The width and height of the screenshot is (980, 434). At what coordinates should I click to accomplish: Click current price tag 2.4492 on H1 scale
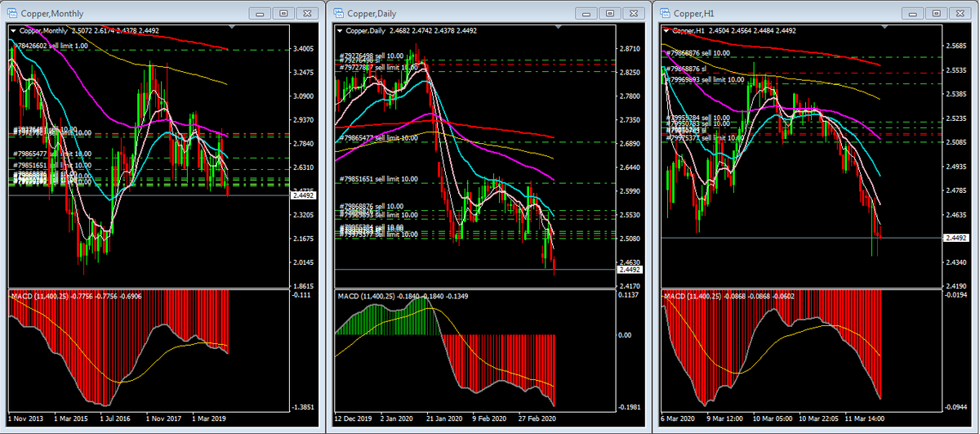coord(957,237)
